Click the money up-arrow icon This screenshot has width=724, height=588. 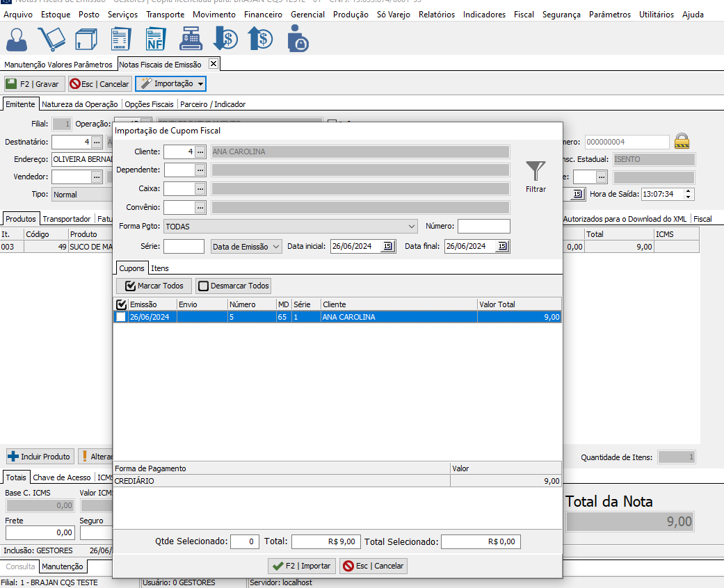(261, 38)
